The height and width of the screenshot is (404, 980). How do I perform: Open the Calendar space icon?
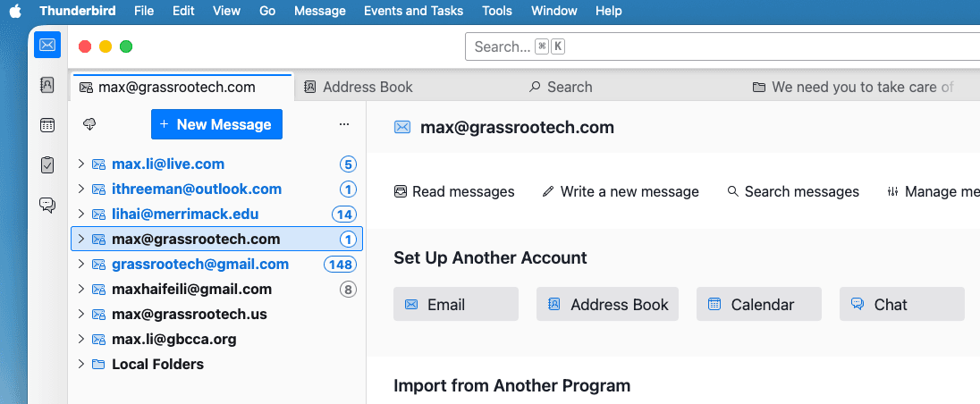tap(47, 125)
